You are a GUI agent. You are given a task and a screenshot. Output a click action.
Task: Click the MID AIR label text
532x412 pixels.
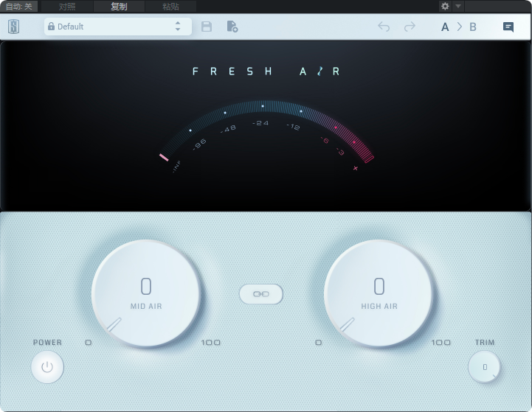point(146,307)
